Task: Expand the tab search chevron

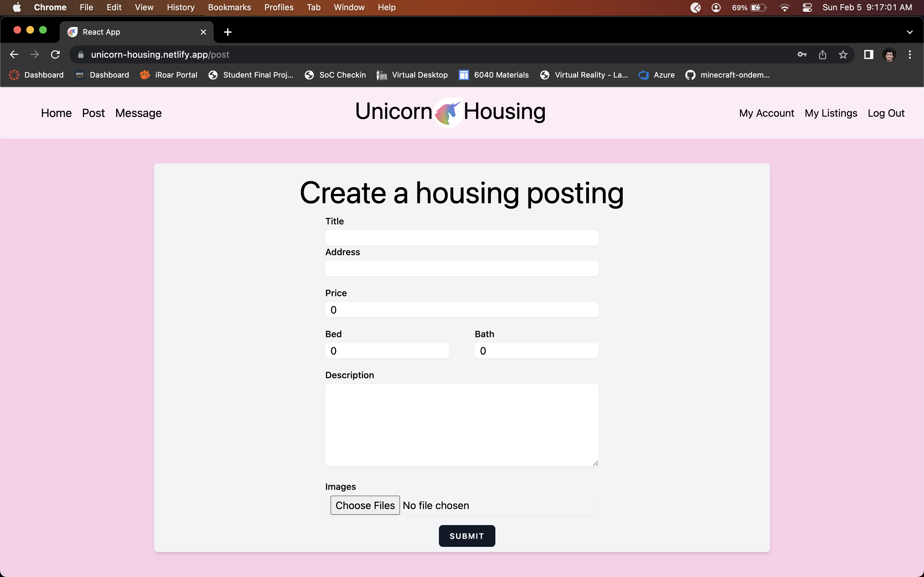Action: (x=910, y=32)
